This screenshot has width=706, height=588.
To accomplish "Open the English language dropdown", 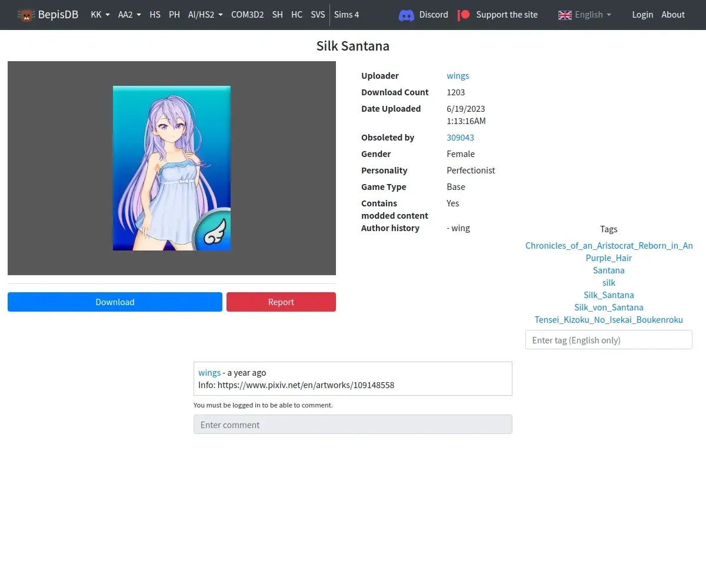I will click(x=593, y=15).
